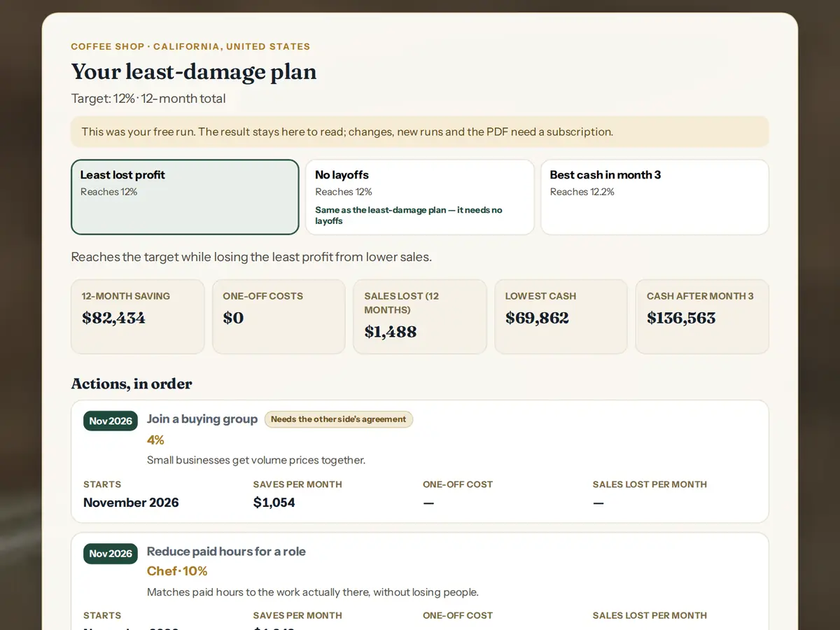The width and height of the screenshot is (840, 630).
Task: Select the Least lost profit plan card
Action: pos(185,197)
